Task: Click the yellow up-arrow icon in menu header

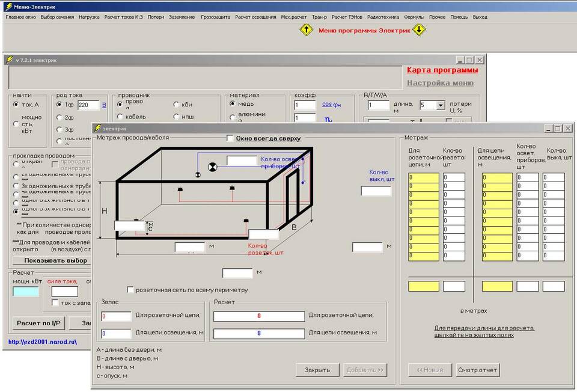Action: pyautogui.click(x=306, y=30)
